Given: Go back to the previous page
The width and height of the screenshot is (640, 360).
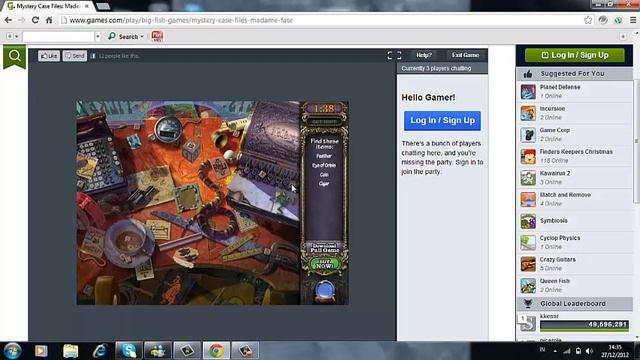Looking at the screenshot, I should tap(8, 20).
